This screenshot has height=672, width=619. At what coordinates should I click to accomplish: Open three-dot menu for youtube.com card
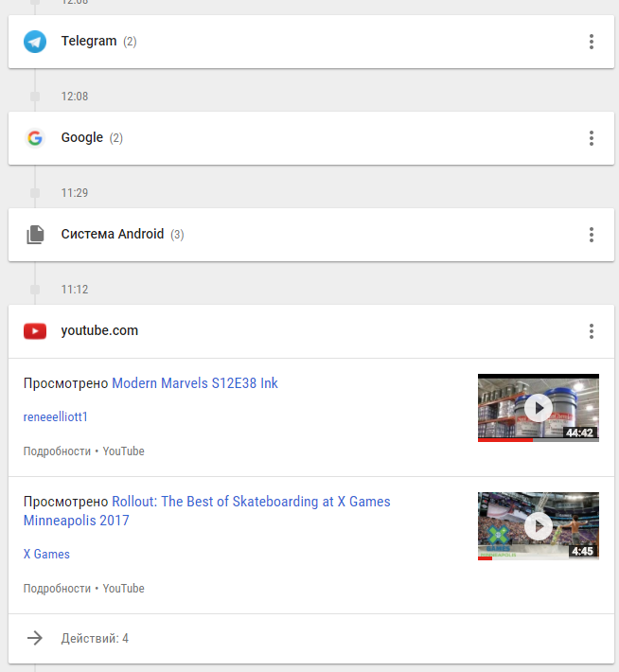(592, 331)
